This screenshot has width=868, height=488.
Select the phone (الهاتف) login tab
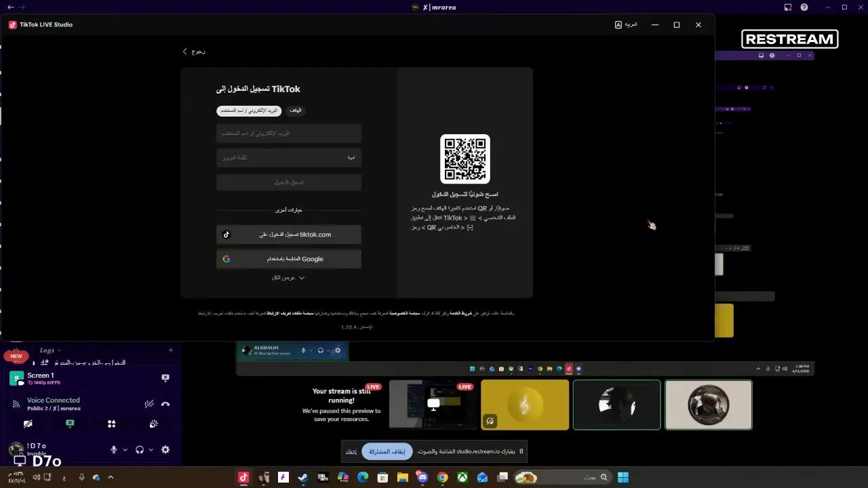click(x=296, y=110)
